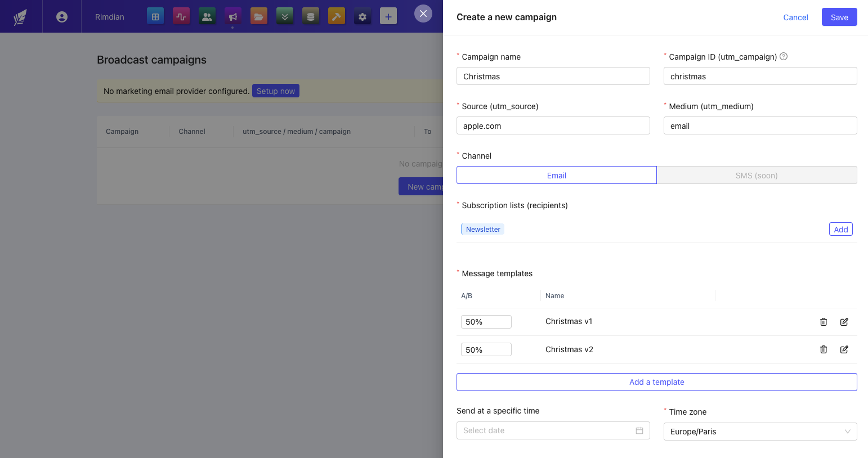
Task: Click the Campaign name field containing Christmas
Action: (x=553, y=76)
